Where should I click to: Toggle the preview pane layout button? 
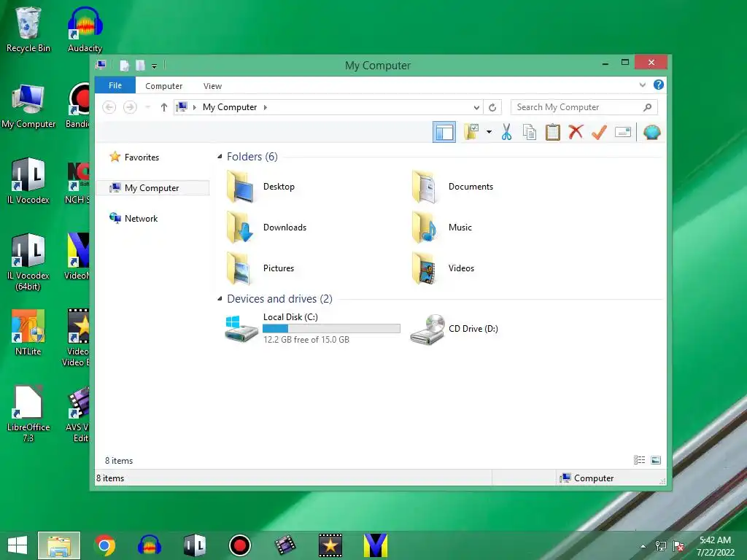pos(444,132)
